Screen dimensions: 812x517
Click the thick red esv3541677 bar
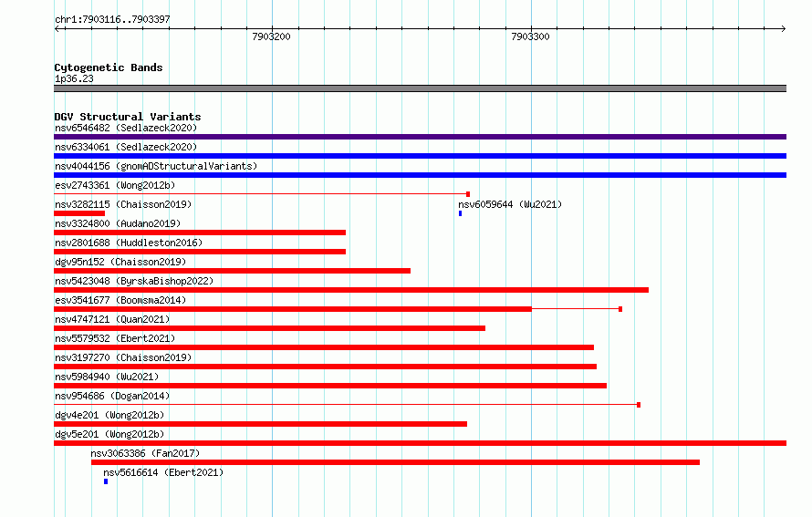tap(293, 309)
